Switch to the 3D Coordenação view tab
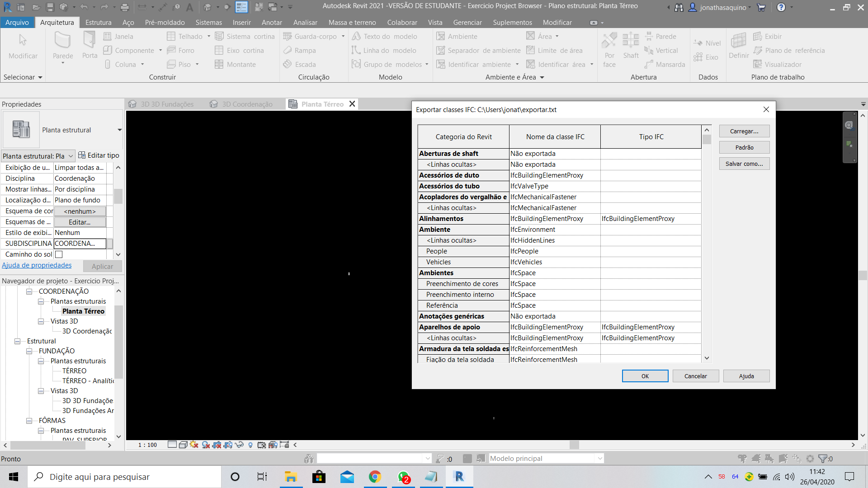The image size is (868, 488). click(x=247, y=104)
